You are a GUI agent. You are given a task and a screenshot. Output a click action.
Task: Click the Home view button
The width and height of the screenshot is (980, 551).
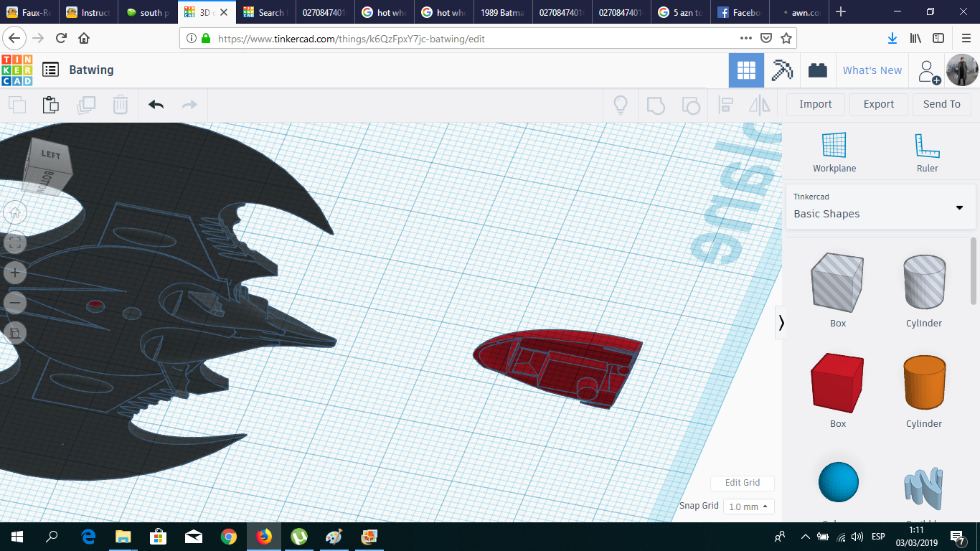[x=15, y=212]
